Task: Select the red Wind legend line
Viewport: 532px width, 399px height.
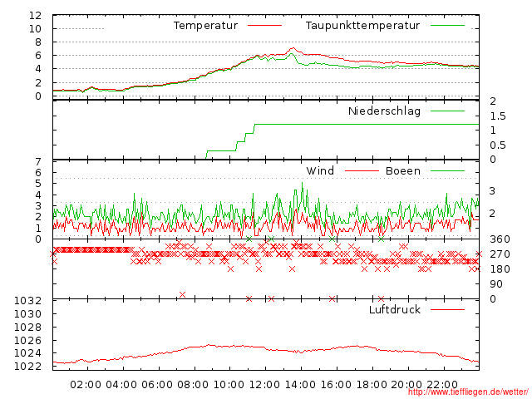Action: (362, 171)
